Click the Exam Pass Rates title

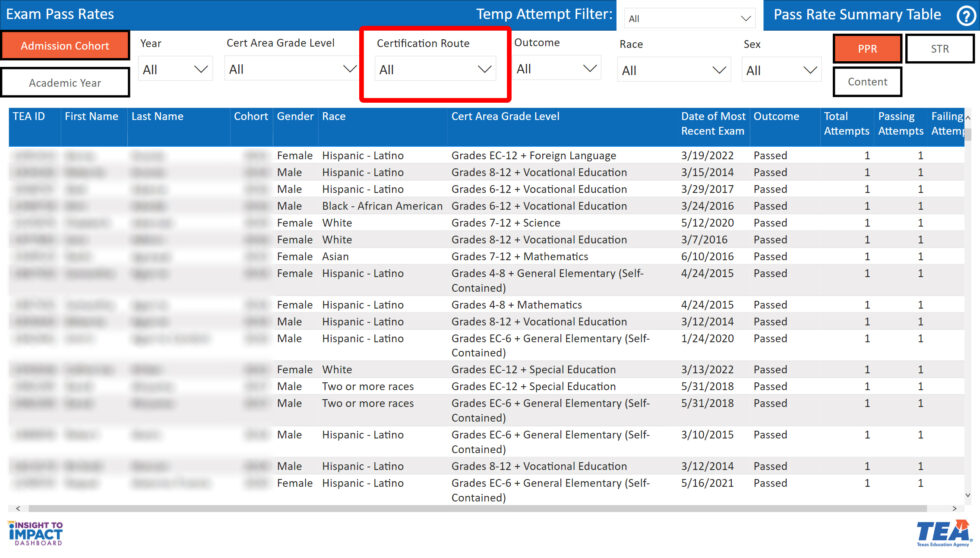click(60, 14)
